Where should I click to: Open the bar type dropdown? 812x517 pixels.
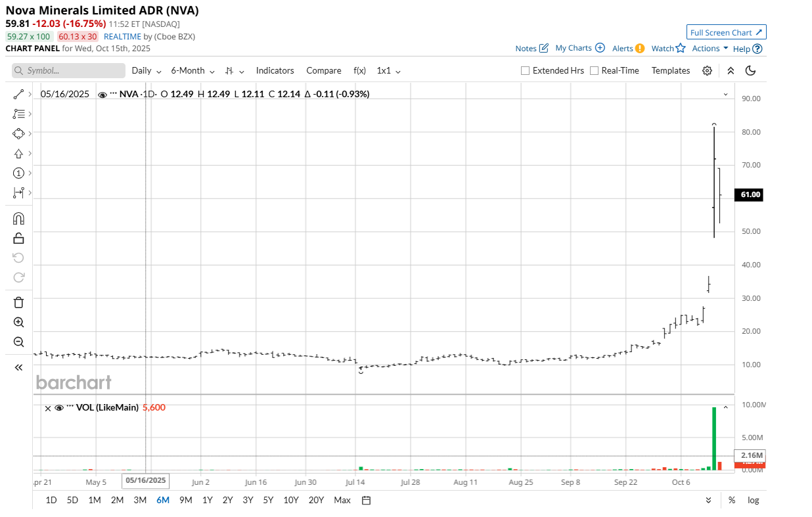coord(235,70)
